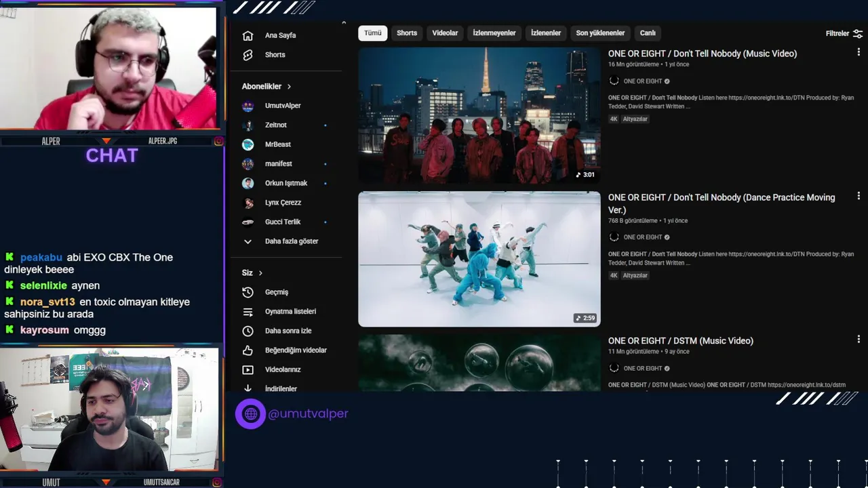Click the 2:59 duration badge

point(585,318)
